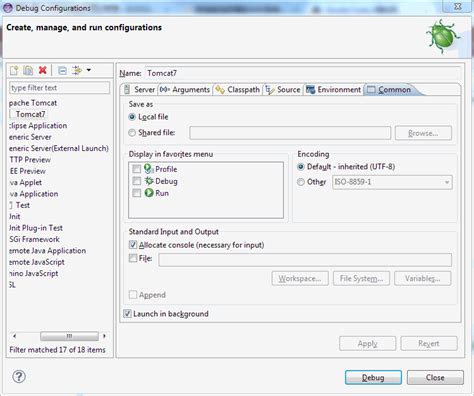Select Generic Server in tree

(x=30, y=137)
